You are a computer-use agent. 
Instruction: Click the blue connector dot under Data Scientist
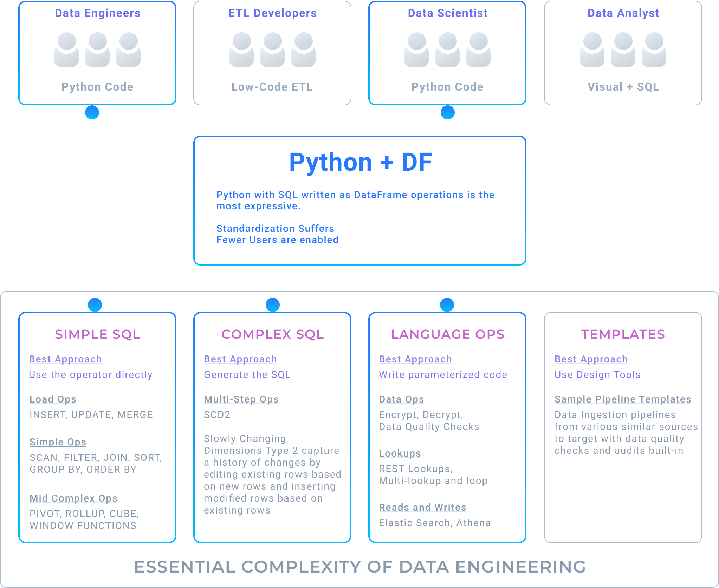(x=447, y=112)
